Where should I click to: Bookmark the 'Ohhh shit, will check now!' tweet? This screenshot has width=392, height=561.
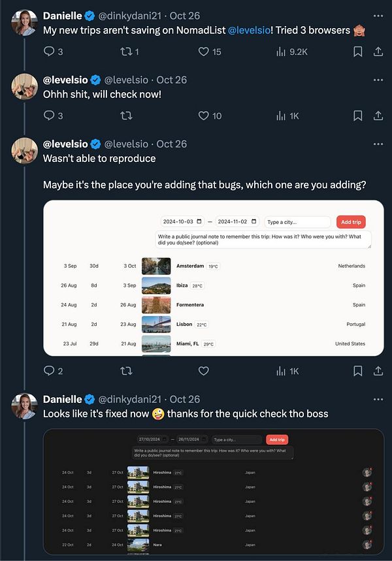point(357,116)
